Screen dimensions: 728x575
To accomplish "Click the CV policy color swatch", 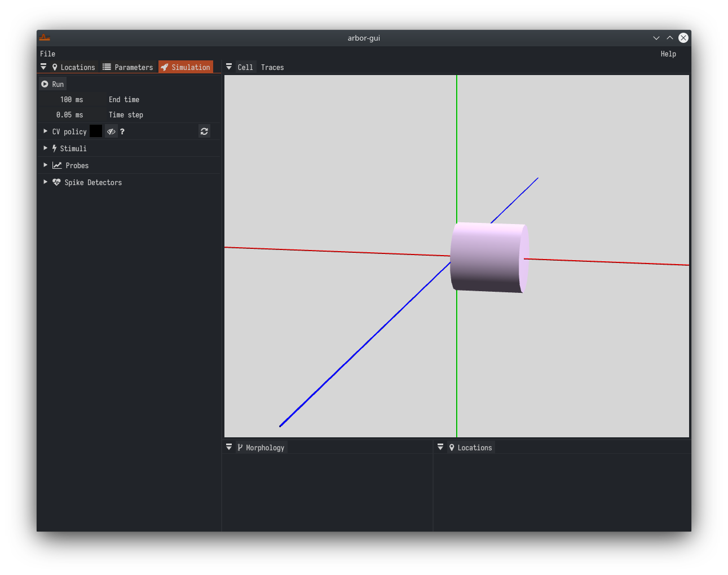I will coord(96,131).
